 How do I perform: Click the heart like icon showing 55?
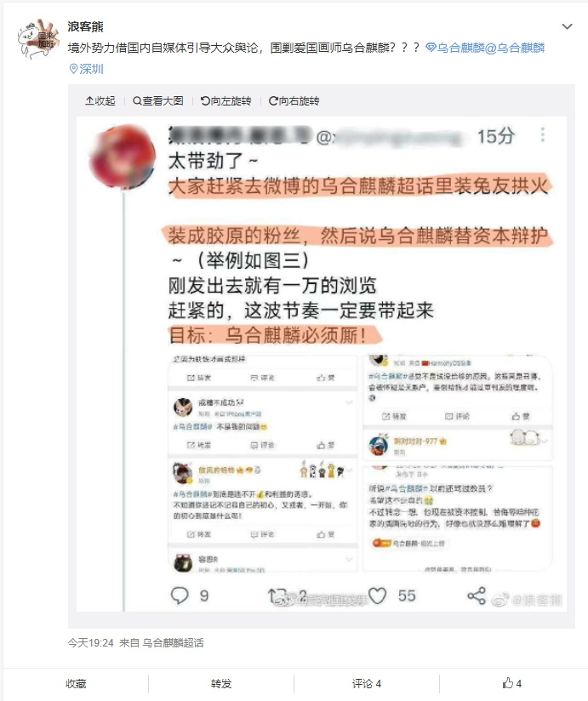tap(377, 596)
